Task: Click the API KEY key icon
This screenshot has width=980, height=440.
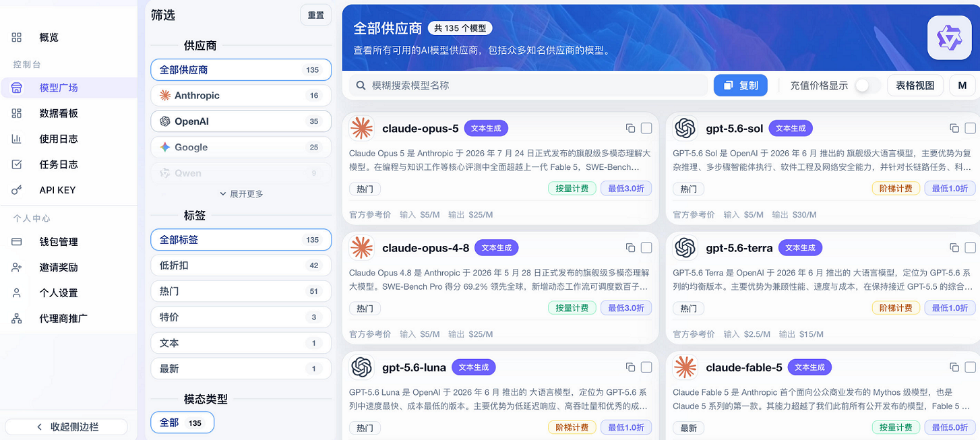Action: (17, 190)
